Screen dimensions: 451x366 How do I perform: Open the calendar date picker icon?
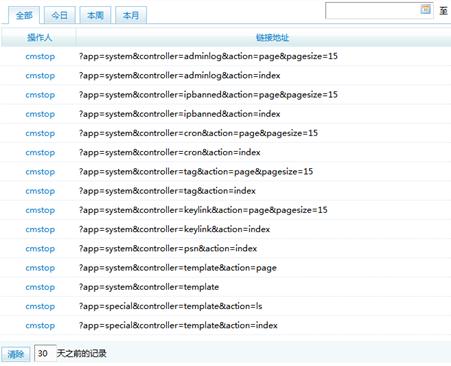point(425,9)
